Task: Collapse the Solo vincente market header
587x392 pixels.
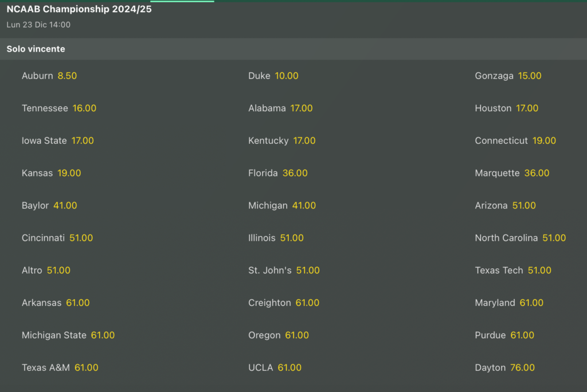Action: click(x=36, y=49)
